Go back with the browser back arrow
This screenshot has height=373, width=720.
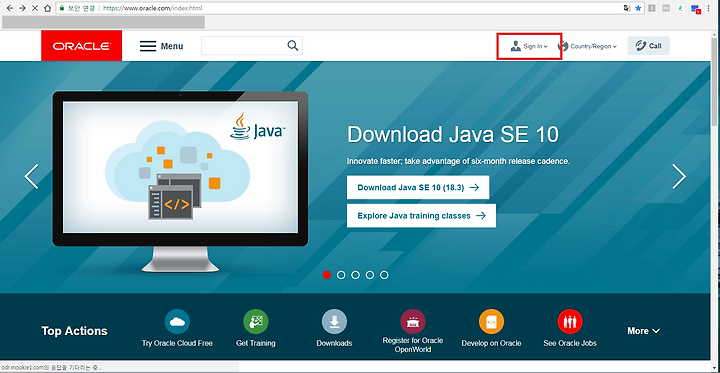point(9,8)
